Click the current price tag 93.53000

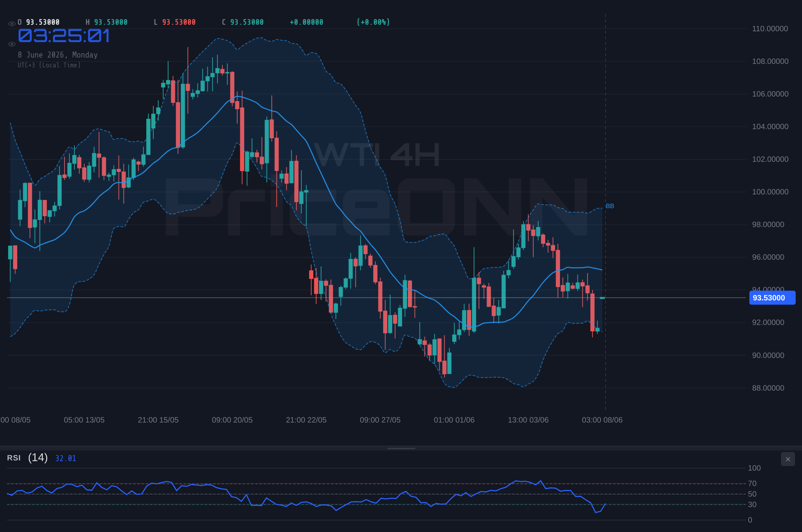772,298
